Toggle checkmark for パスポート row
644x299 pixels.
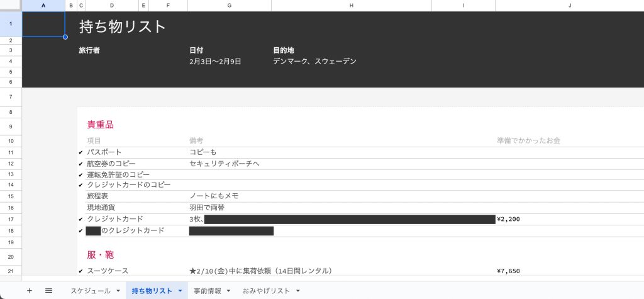tap(81, 152)
